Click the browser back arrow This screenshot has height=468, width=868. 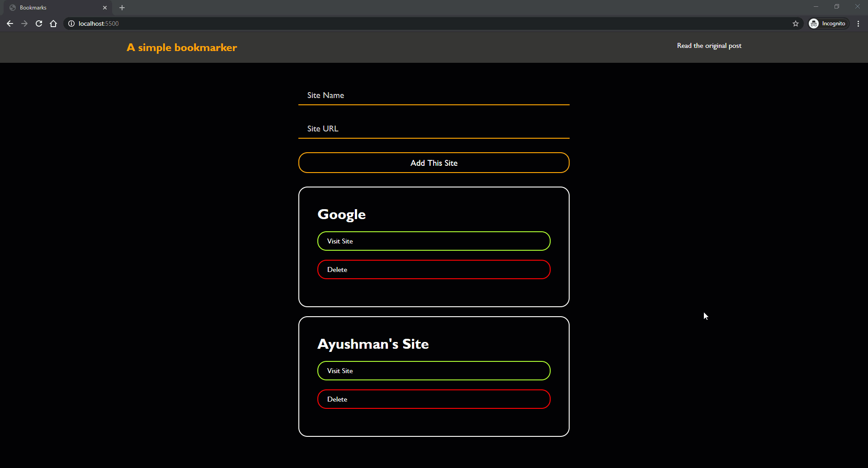tap(10, 23)
